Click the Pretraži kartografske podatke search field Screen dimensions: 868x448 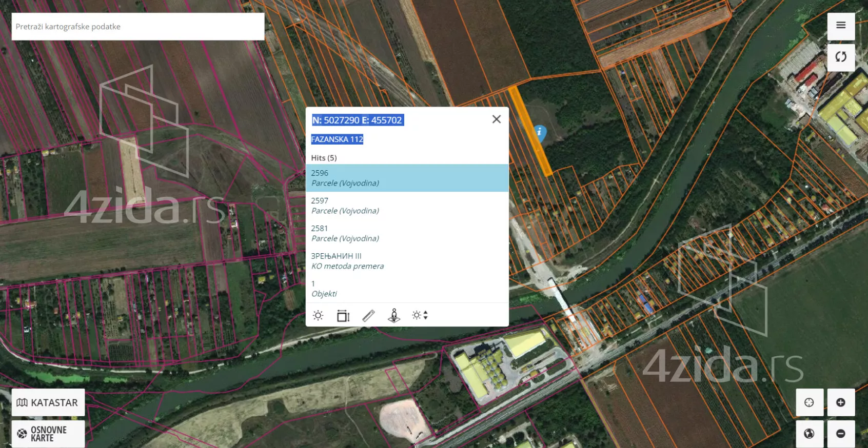(x=137, y=27)
